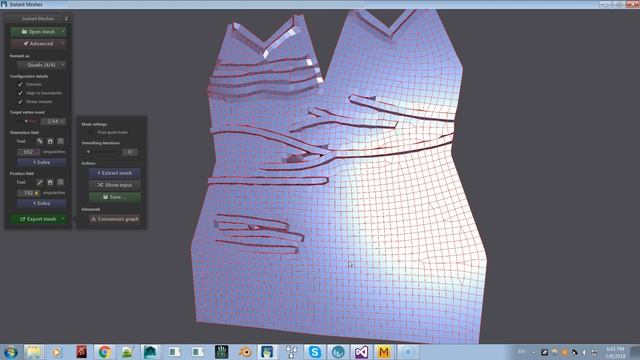Expand the Advanced popup button
The image size is (640, 360).
click(x=38, y=44)
